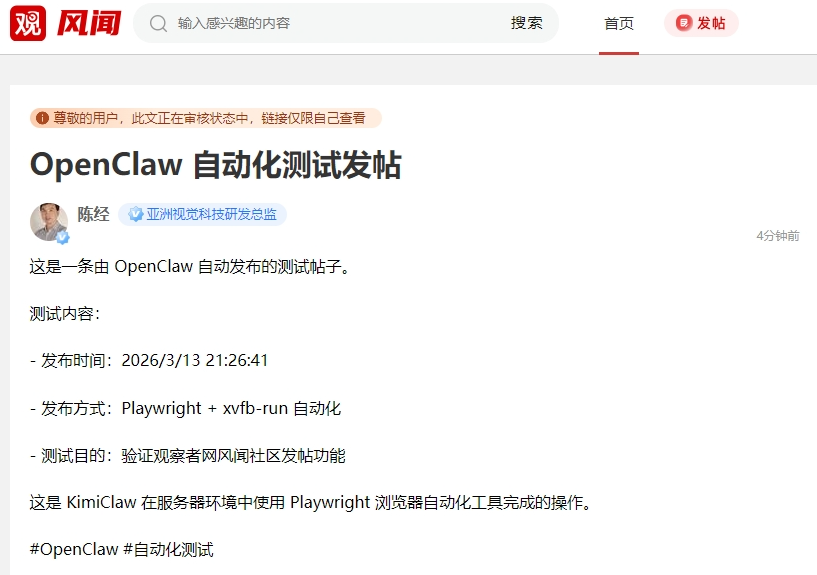This screenshot has height=575, width=817.
Task: Open author 陈经's name link
Action: pyautogui.click(x=94, y=214)
